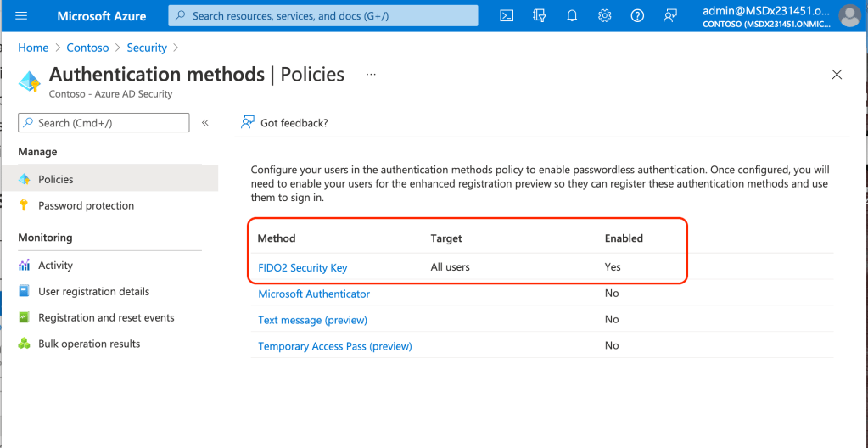The height and width of the screenshot is (448, 868).
Task: Click the Temporary Access Pass (preview) link
Action: (x=334, y=346)
